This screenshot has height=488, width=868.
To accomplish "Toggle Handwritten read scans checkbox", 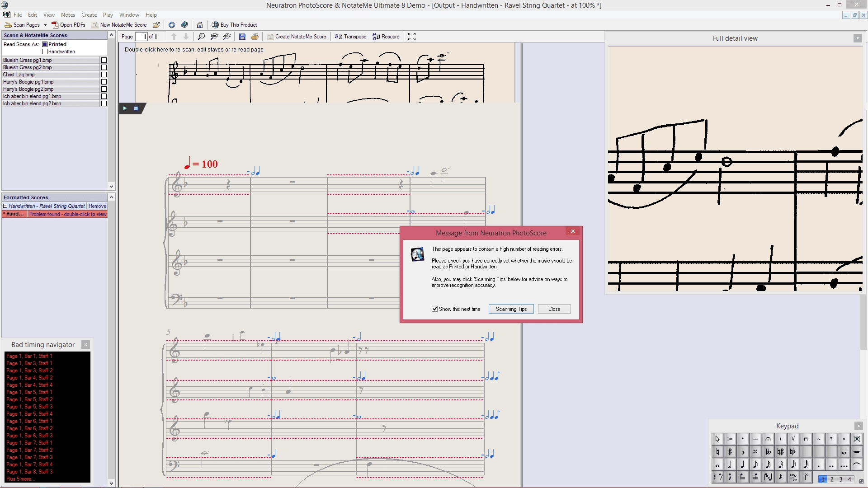I will (45, 52).
